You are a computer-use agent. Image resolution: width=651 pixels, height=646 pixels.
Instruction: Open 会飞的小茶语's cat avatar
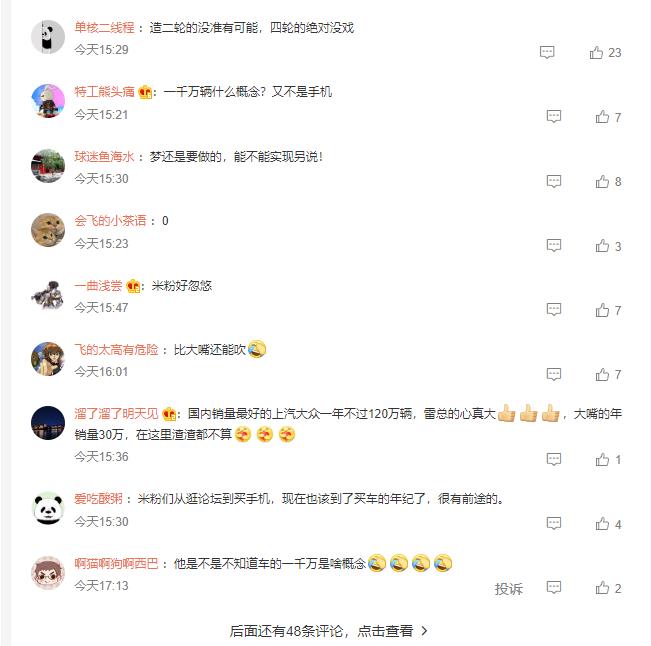pyautogui.click(x=48, y=230)
